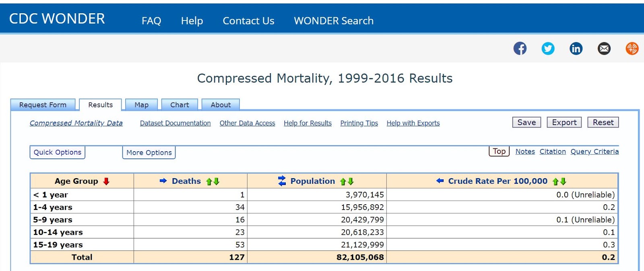Open Dataset Documentation link
644x271 pixels.
175,123
